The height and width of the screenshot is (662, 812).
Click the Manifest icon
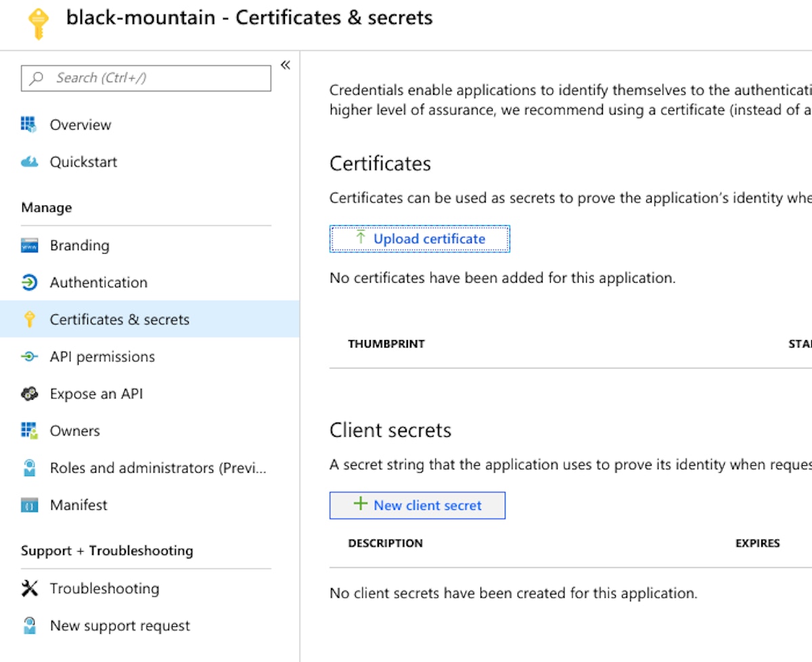point(29,505)
